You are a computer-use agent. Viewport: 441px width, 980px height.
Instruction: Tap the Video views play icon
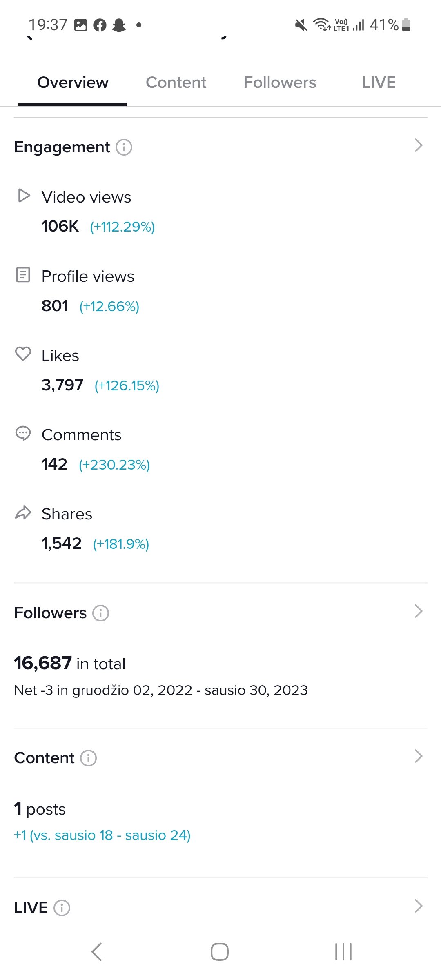pos(24,196)
